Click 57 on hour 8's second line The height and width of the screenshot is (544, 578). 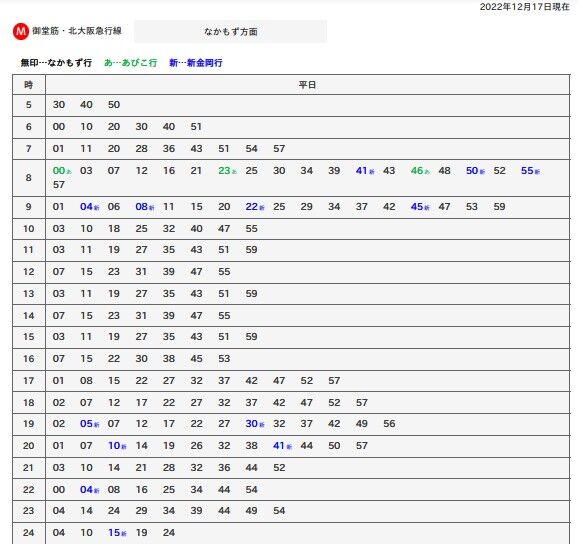(x=59, y=185)
